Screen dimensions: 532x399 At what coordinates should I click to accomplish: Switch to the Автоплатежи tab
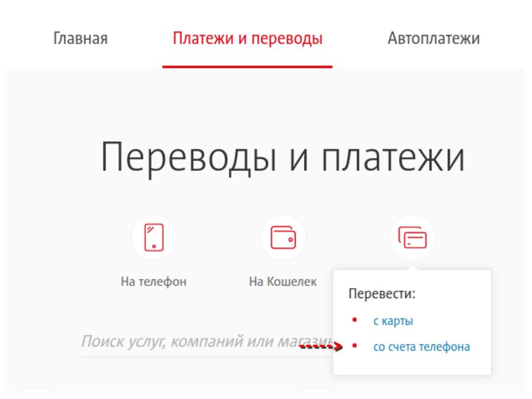(x=434, y=38)
